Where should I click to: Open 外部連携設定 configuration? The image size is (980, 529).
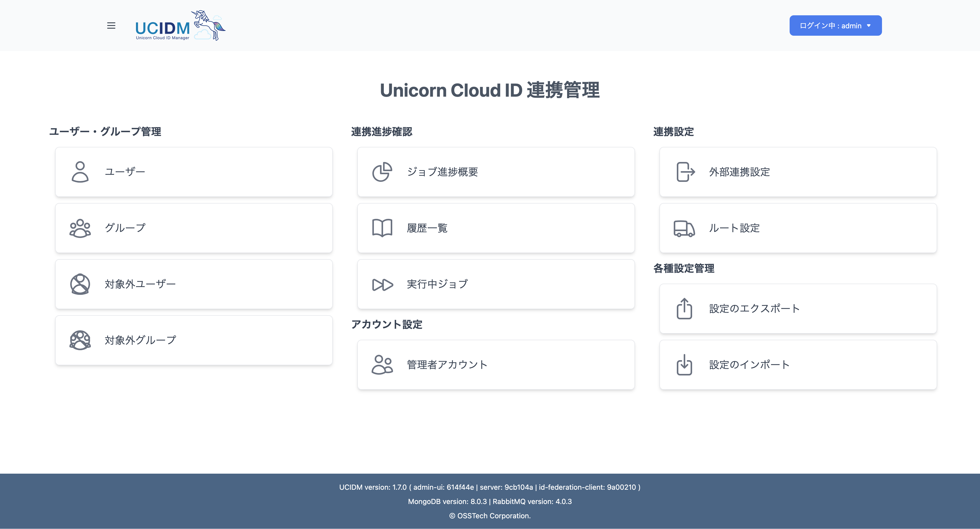tap(798, 172)
